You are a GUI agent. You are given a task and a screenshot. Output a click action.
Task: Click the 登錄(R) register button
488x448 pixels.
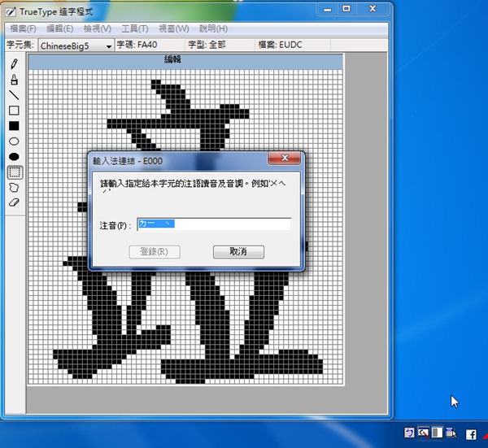pyautogui.click(x=154, y=252)
